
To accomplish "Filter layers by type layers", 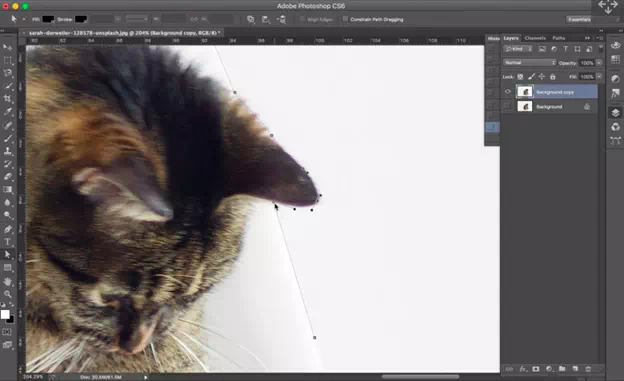I will tap(566, 49).
